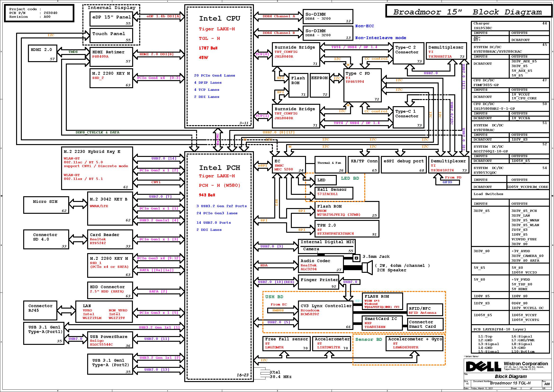554x392 pixels.
Task: Click the HDA arrow to Audio Codec
Action: pos(276,265)
